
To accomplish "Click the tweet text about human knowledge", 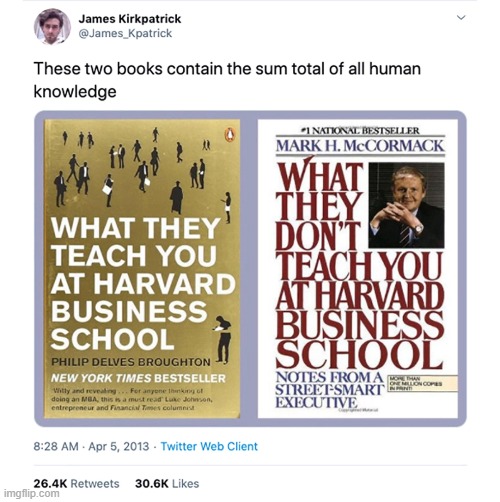I will pos(227,80).
